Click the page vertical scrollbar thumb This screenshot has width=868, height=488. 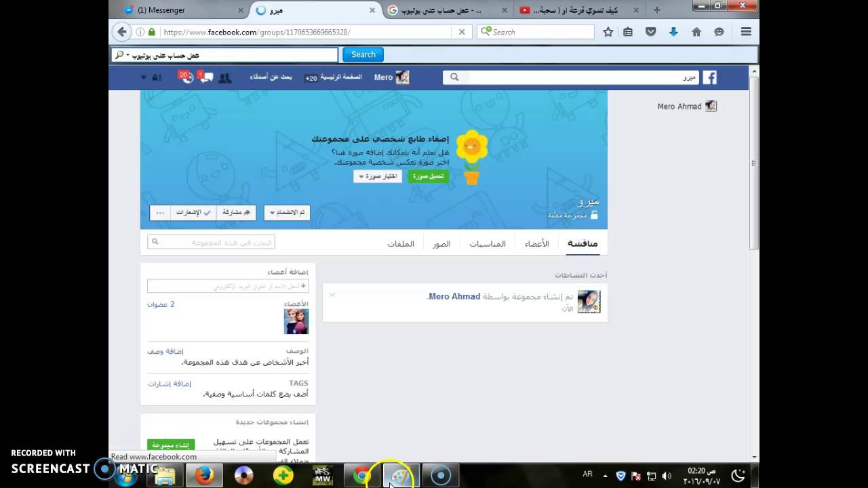(753, 163)
